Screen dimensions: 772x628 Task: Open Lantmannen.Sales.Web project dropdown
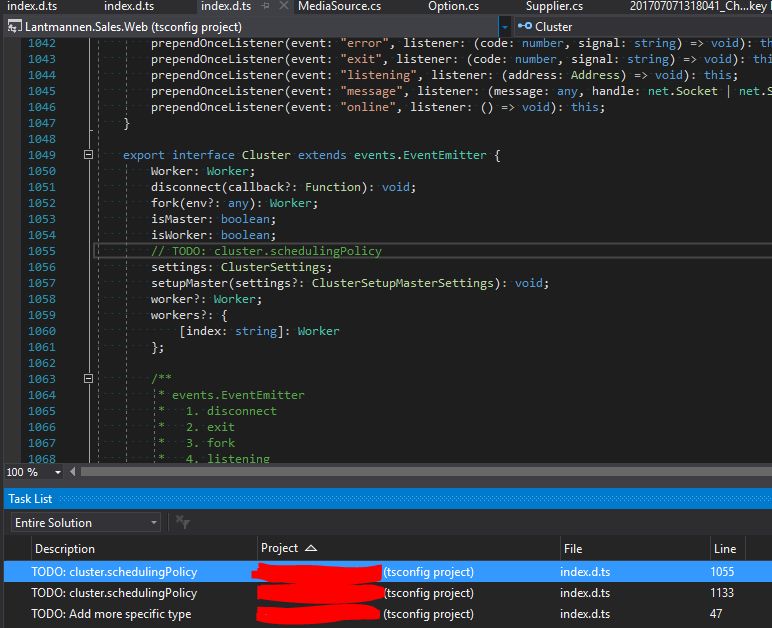tap(504, 27)
